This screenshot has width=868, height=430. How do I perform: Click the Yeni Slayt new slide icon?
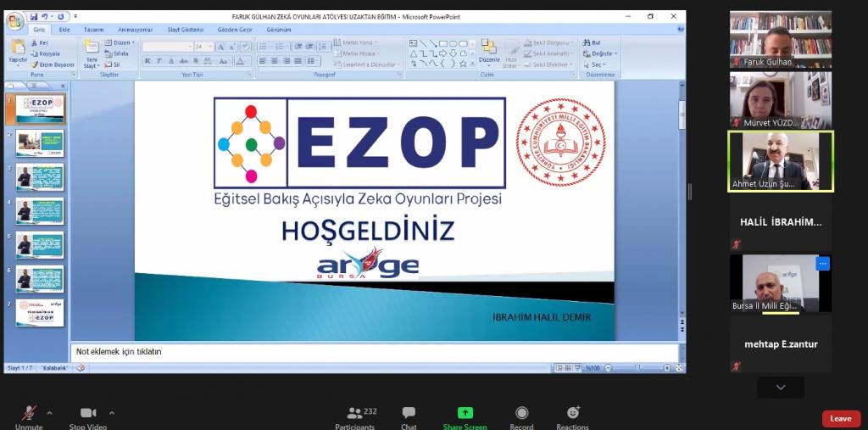coord(91,47)
